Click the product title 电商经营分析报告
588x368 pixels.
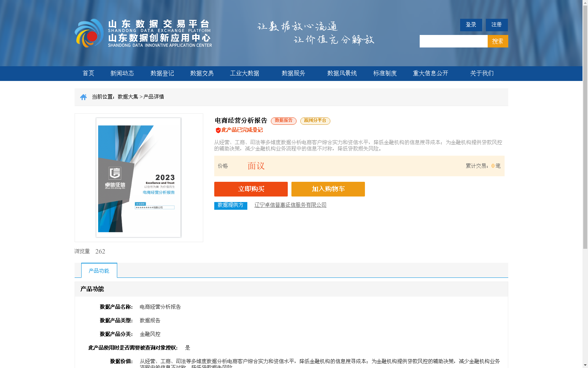[x=241, y=121]
